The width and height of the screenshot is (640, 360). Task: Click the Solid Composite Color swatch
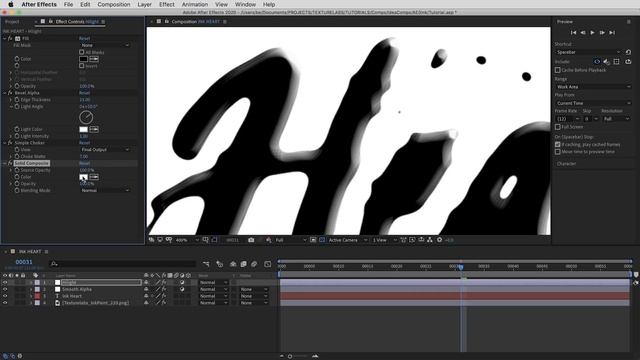click(83, 177)
